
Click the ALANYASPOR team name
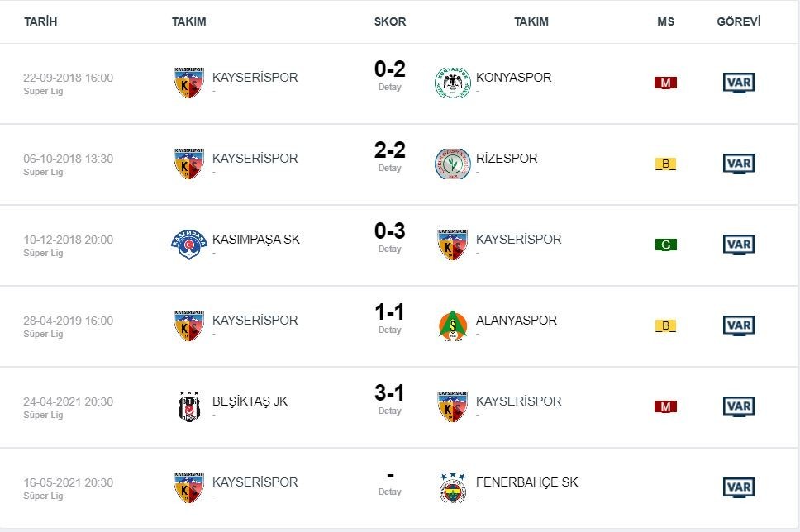click(517, 321)
